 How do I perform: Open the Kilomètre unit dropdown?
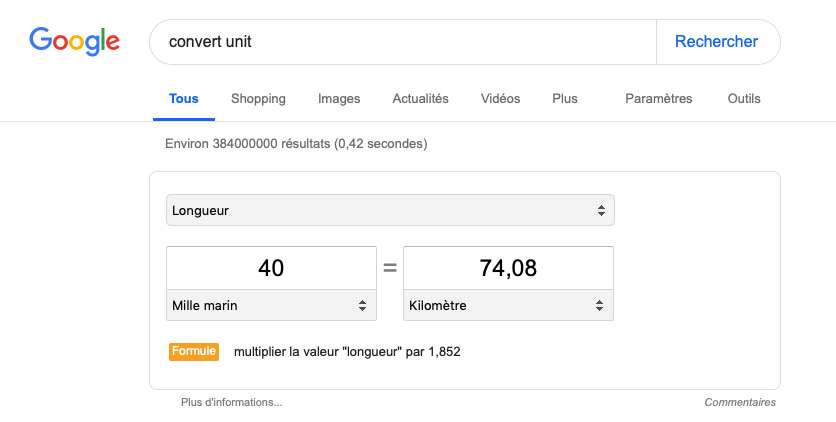click(508, 306)
